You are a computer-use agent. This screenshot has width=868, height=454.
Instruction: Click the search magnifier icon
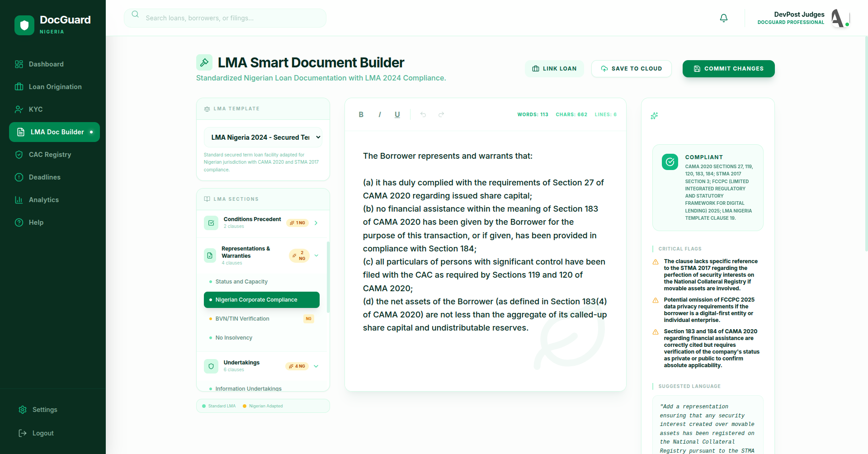[x=135, y=14]
